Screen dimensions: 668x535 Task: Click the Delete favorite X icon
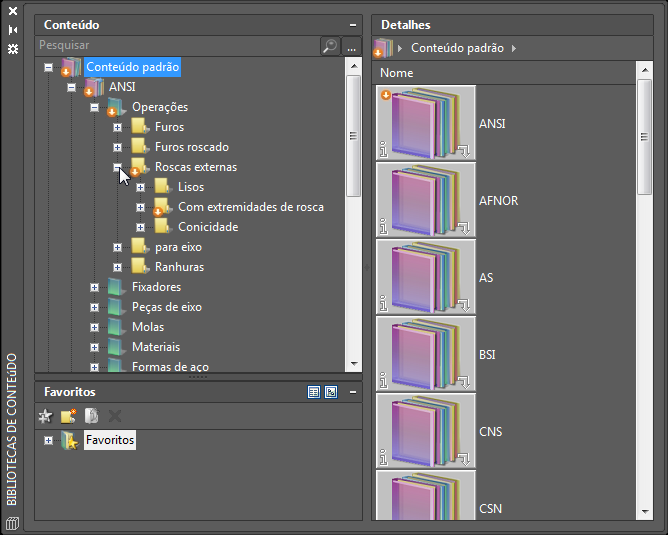coord(115,416)
